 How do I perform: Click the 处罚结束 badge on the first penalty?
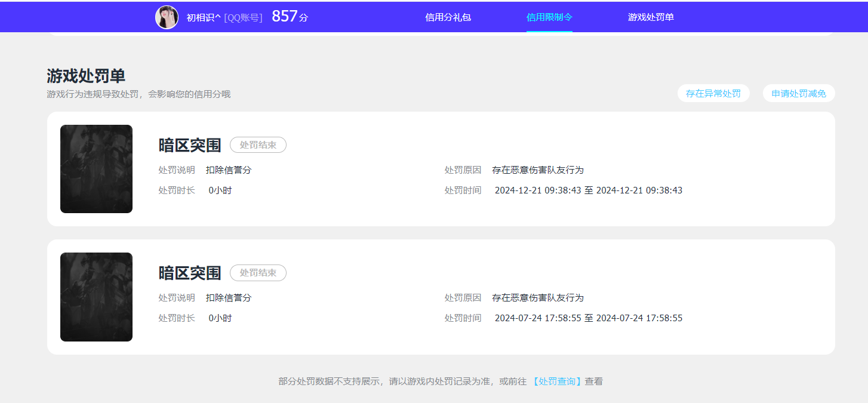[x=258, y=144]
